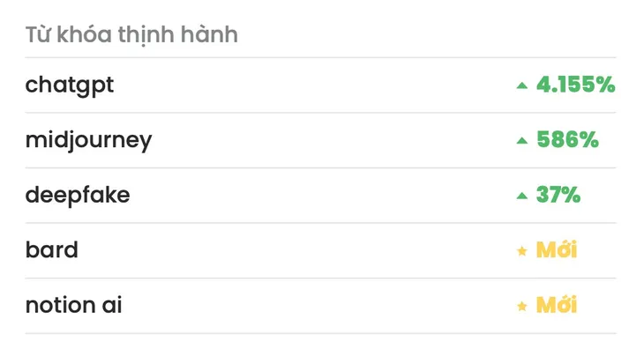Click the 37% growth value
The width and height of the screenshot is (644, 356).
coord(558,195)
